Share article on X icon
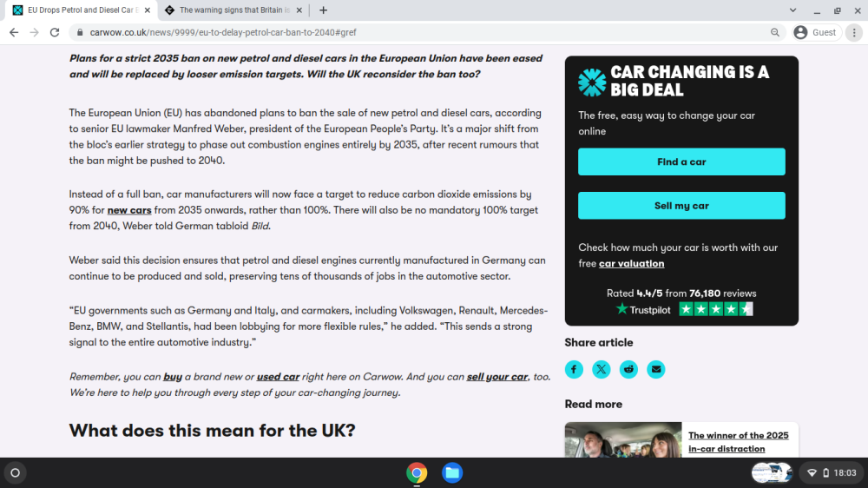 pyautogui.click(x=602, y=369)
